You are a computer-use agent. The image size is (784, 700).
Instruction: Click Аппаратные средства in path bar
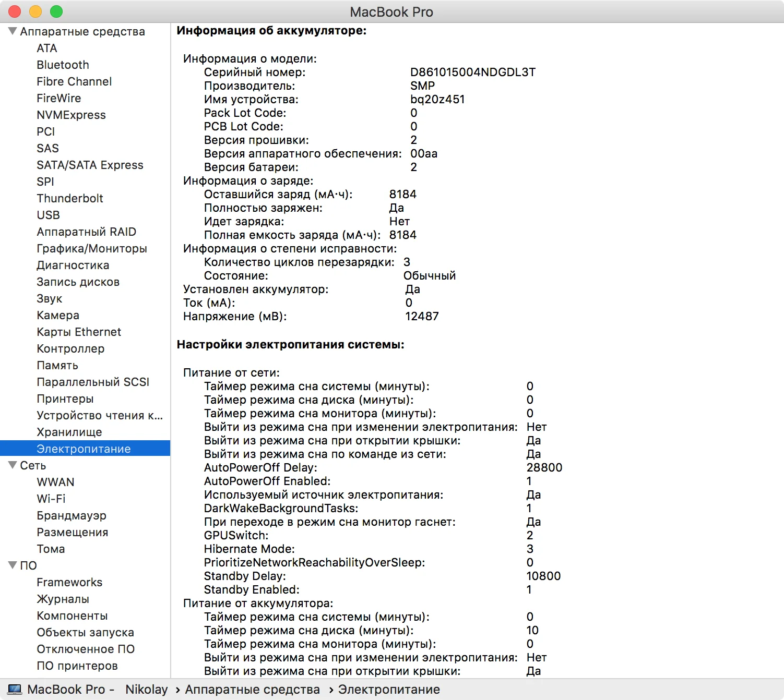[x=252, y=690]
